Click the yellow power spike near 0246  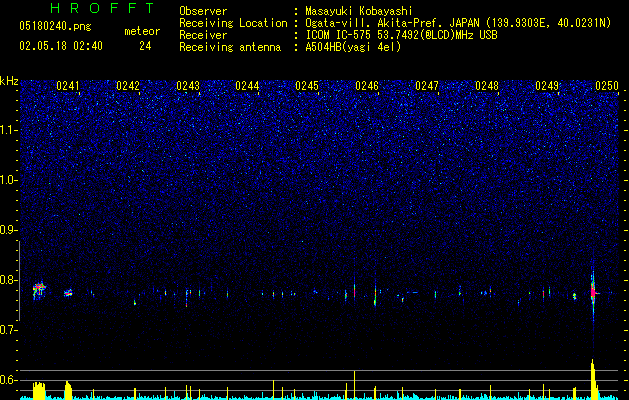[355, 384]
